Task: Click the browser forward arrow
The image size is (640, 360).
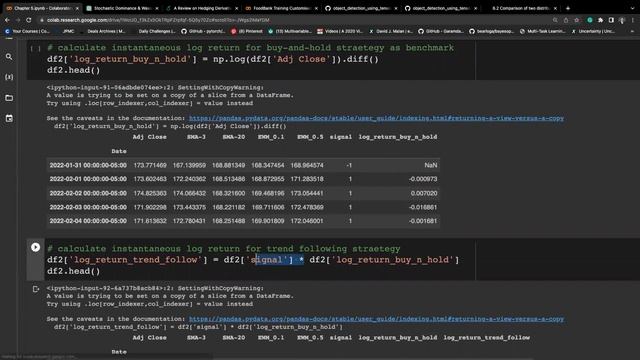Action: [x=18, y=20]
